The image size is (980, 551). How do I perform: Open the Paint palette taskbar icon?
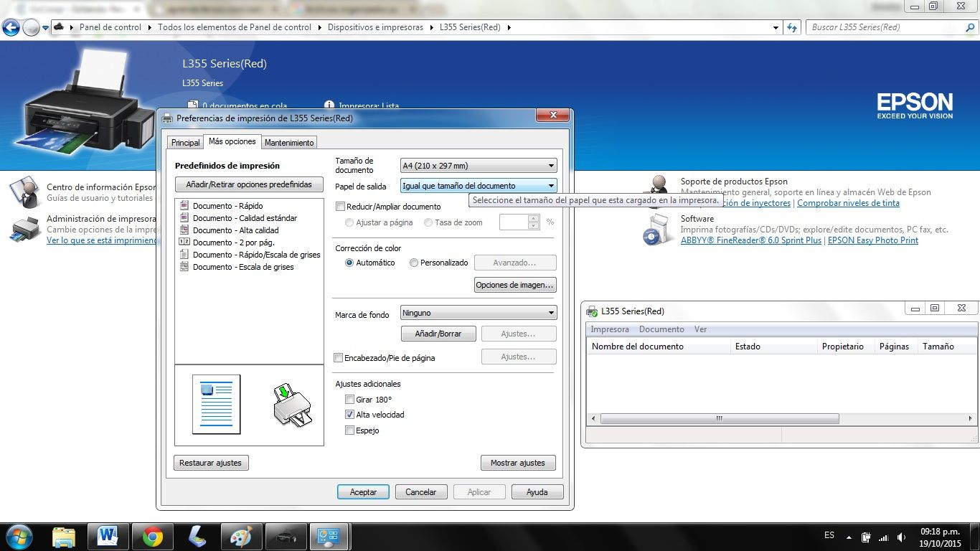[240, 536]
